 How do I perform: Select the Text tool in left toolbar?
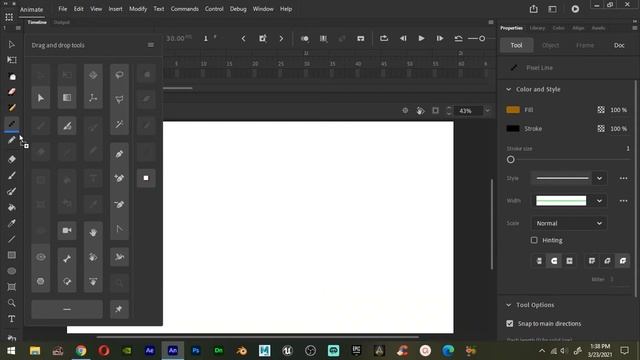11,319
